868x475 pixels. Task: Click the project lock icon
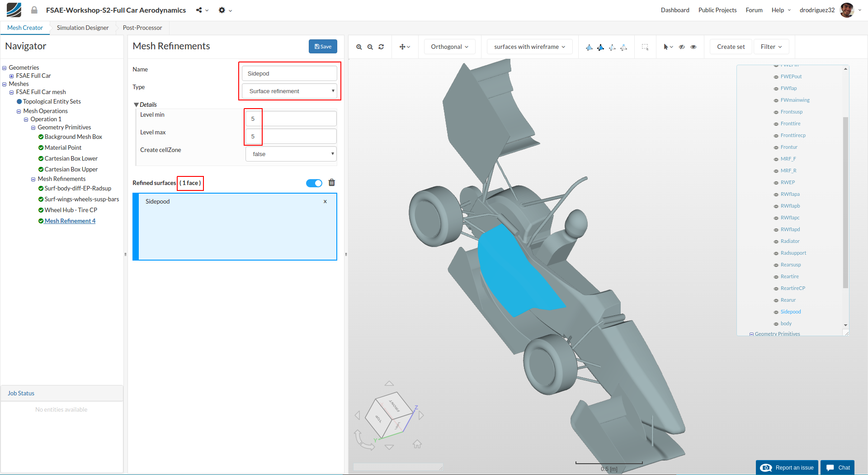point(34,10)
